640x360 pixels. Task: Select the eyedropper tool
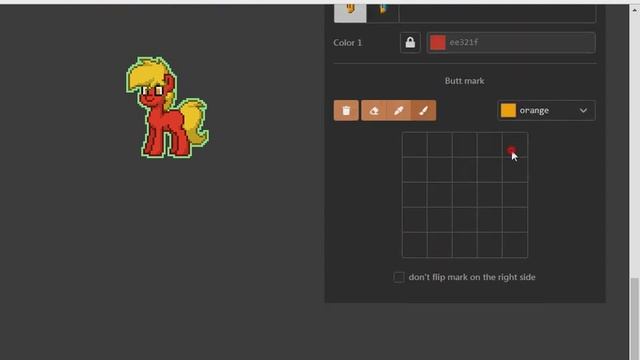399,111
